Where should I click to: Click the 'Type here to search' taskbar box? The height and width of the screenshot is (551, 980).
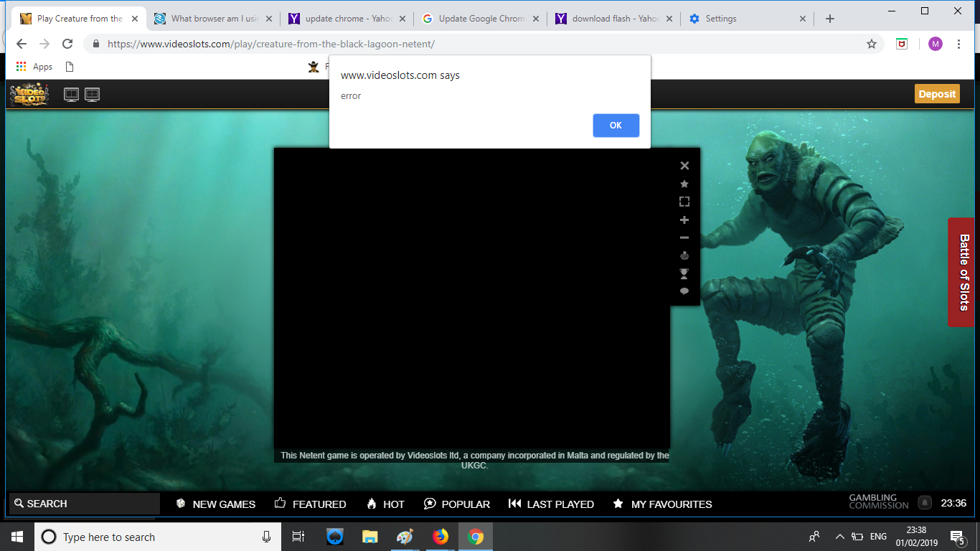(x=158, y=537)
